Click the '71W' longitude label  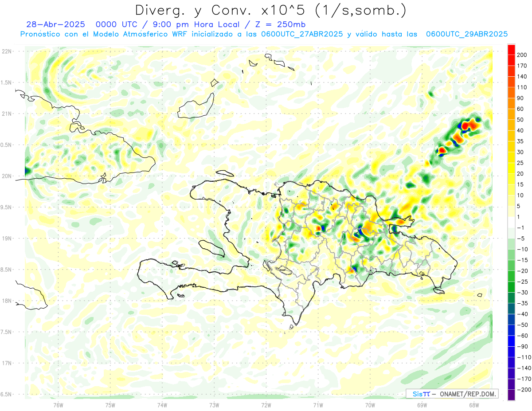318,405
